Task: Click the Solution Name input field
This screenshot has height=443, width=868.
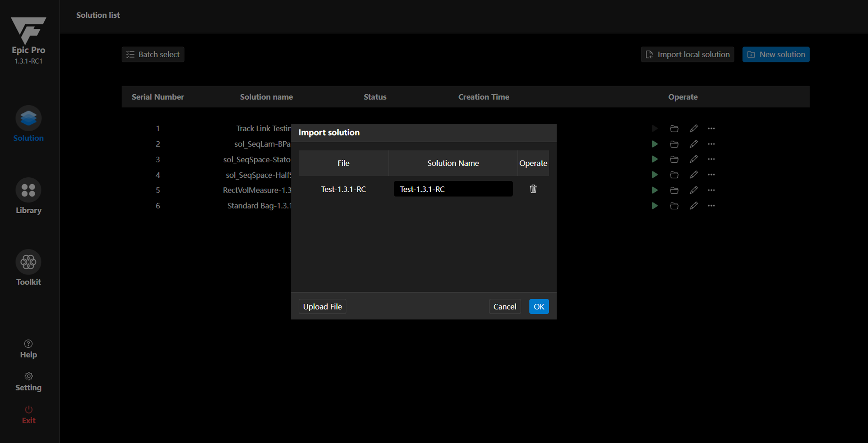Action: click(453, 189)
